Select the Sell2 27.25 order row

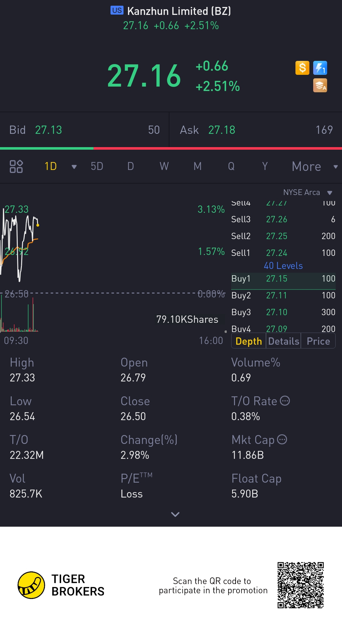(283, 236)
